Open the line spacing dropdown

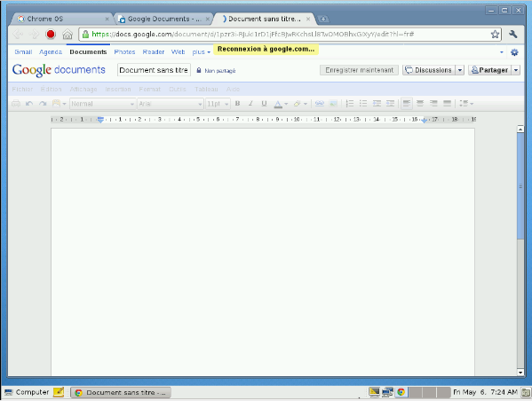466,104
